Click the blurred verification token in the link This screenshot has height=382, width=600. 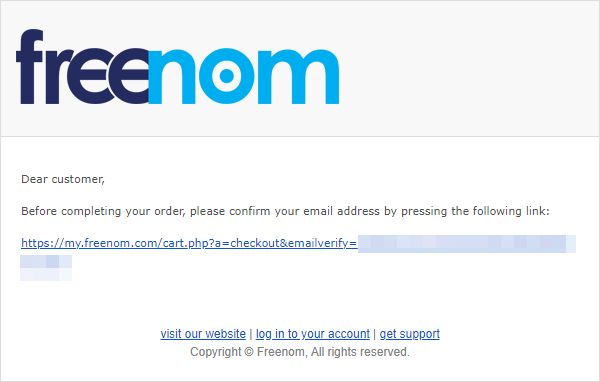[467, 244]
